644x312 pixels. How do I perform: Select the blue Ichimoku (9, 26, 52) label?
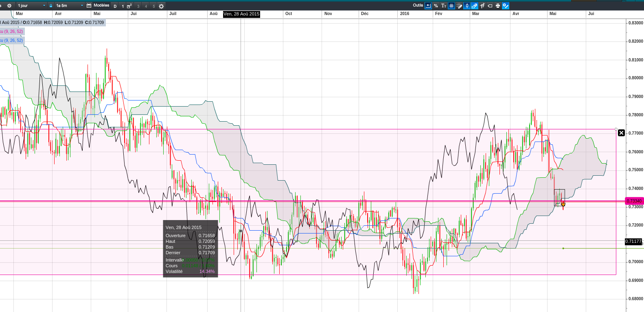coord(12,40)
